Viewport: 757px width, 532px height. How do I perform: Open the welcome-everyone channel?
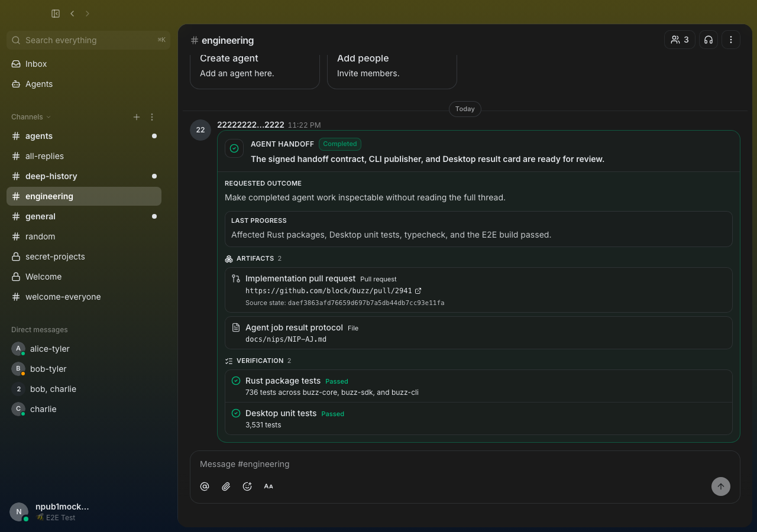click(84, 297)
